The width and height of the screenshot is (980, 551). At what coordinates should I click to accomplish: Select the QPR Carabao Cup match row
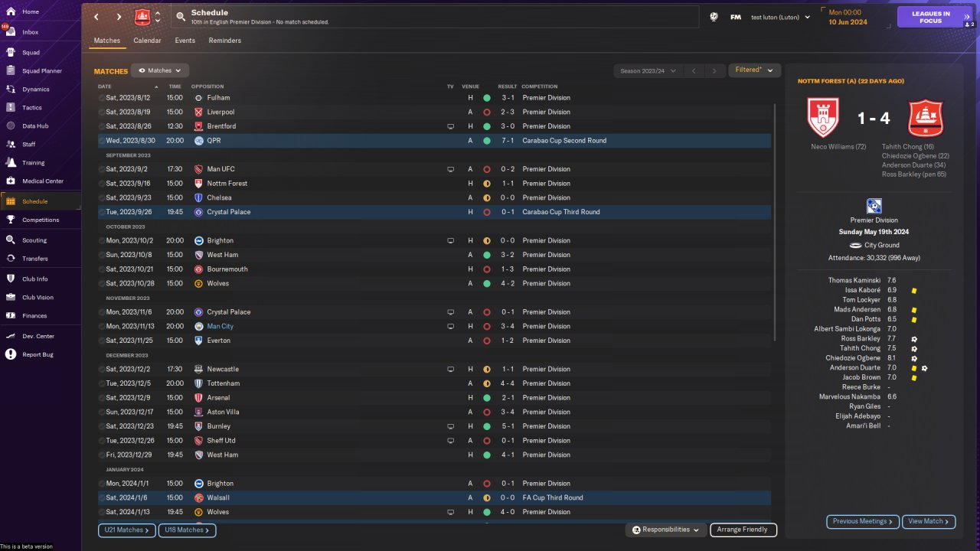434,141
